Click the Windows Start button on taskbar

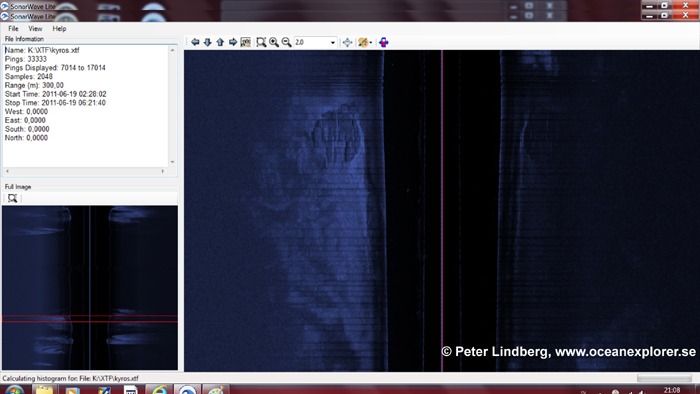tap(14, 389)
